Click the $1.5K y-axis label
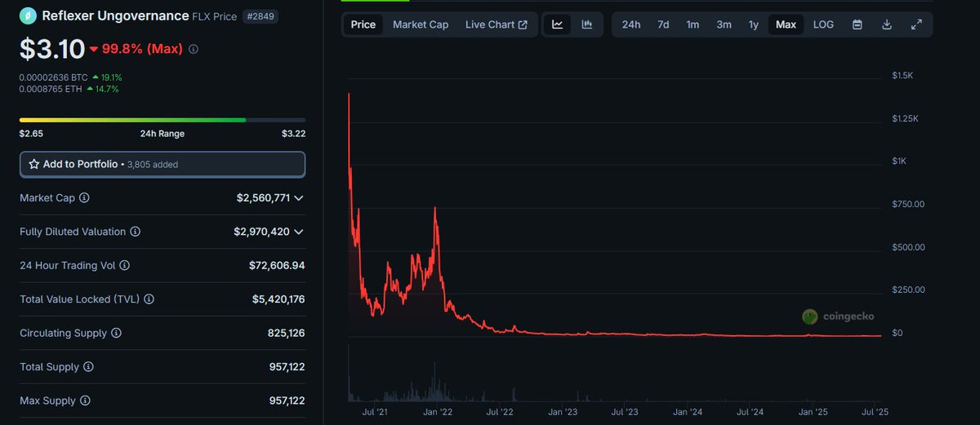Screen dimensions: 980x425 tap(902, 75)
